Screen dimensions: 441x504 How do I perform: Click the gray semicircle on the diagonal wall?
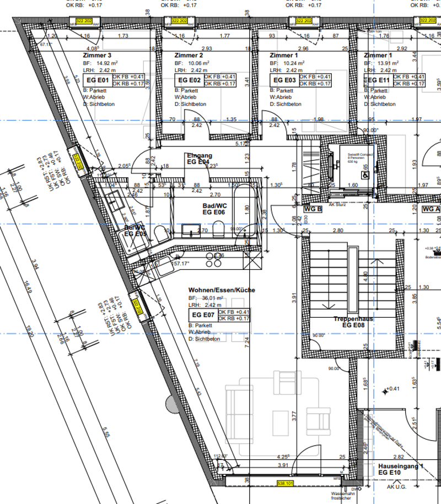173,404
